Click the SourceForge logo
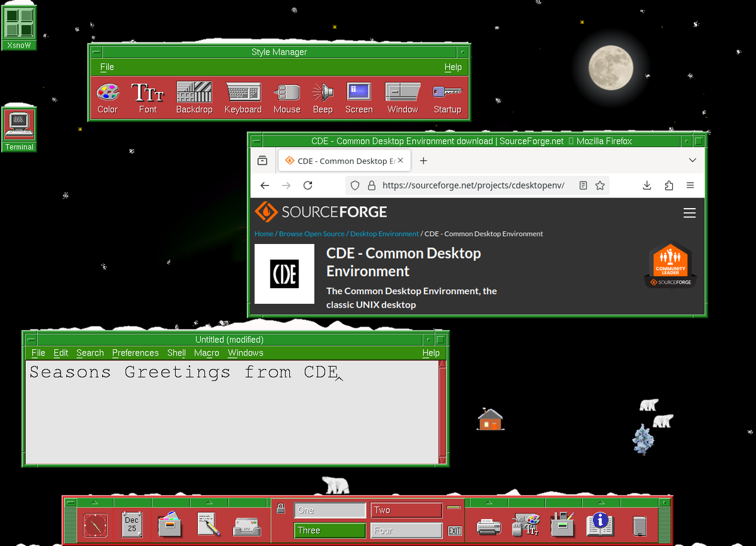This screenshot has height=546, width=756. [321, 212]
